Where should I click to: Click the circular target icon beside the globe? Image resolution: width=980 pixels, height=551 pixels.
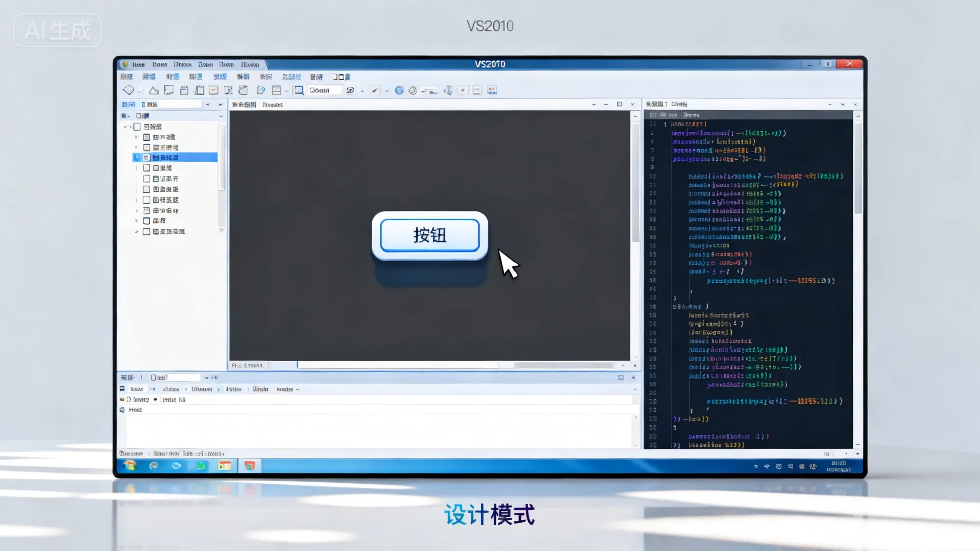click(x=412, y=90)
